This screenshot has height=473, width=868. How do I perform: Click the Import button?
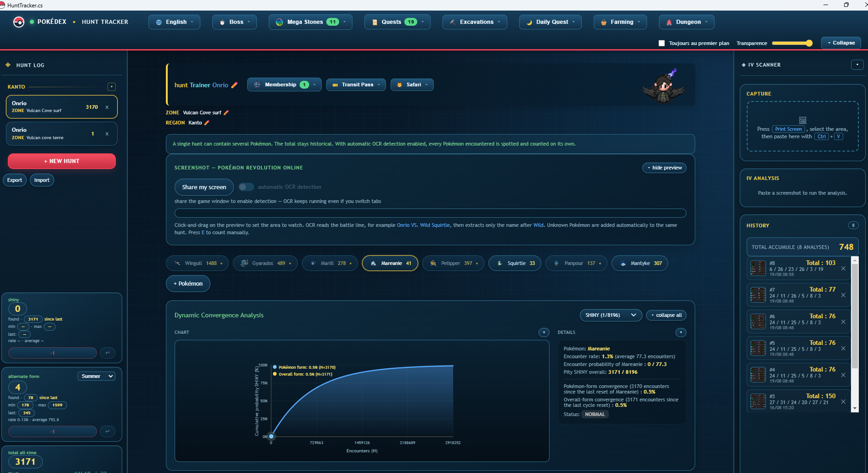point(42,180)
